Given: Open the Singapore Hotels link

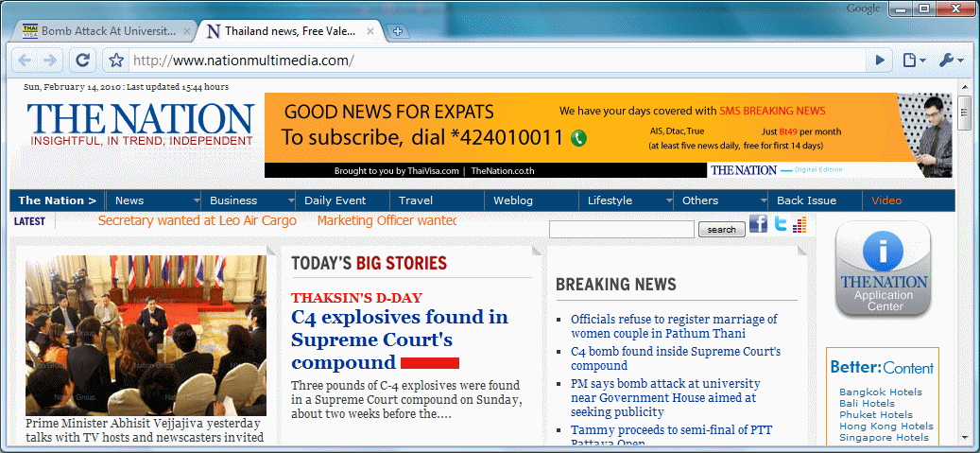Looking at the screenshot, I should [884, 437].
